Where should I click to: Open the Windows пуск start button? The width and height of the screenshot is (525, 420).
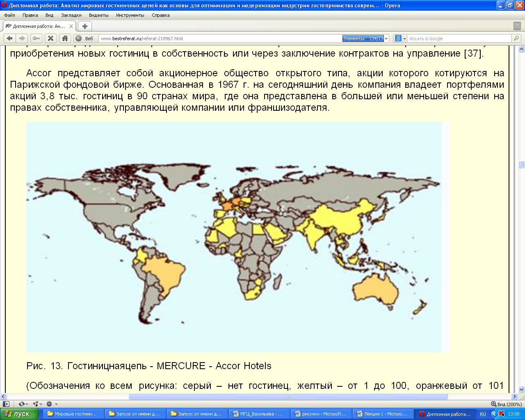[x=19, y=414]
